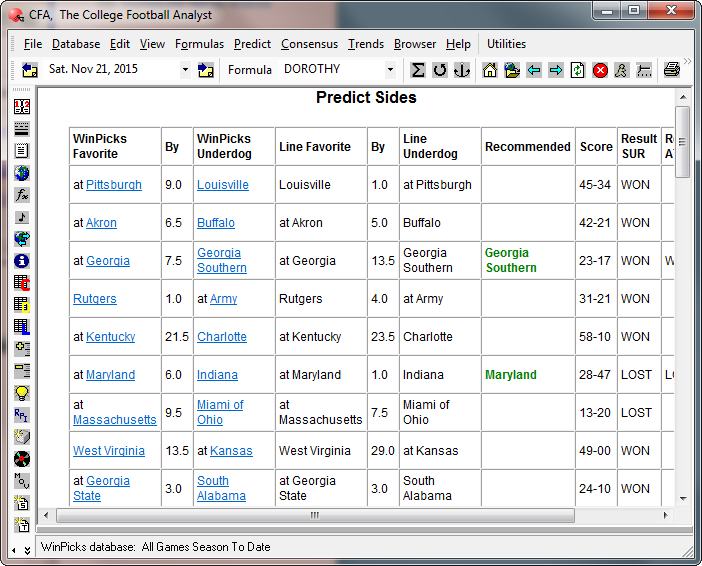Open the Kansas underdog link
Viewport: 702px width, 566px height.
(231, 450)
